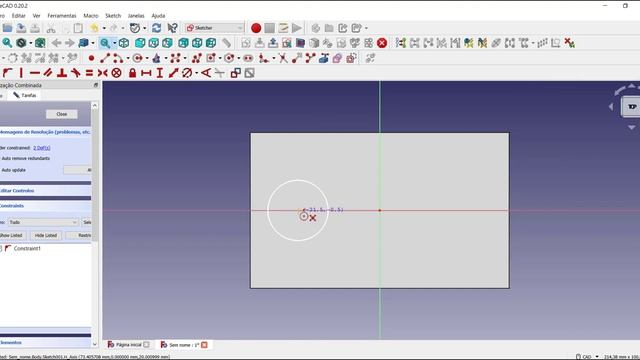Screen dimensions: 640x360
Task: Click the Distance constraint icon
Action: (173, 73)
